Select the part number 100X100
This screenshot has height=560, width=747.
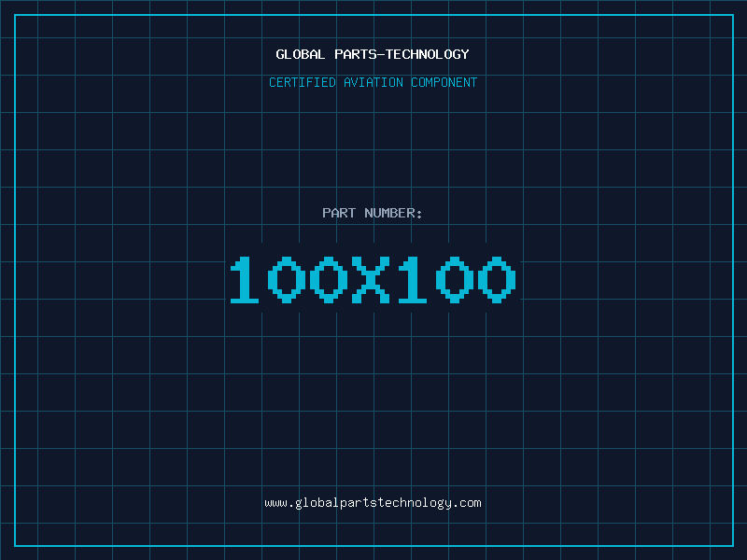(x=373, y=279)
